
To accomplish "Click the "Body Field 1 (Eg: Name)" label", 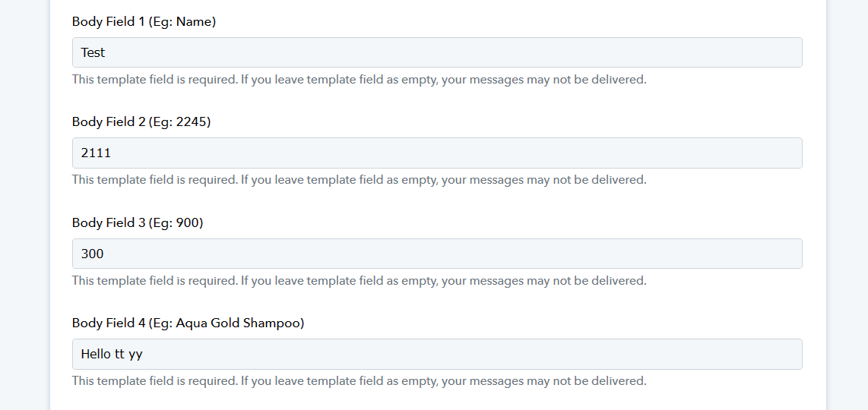I will [144, 21].
